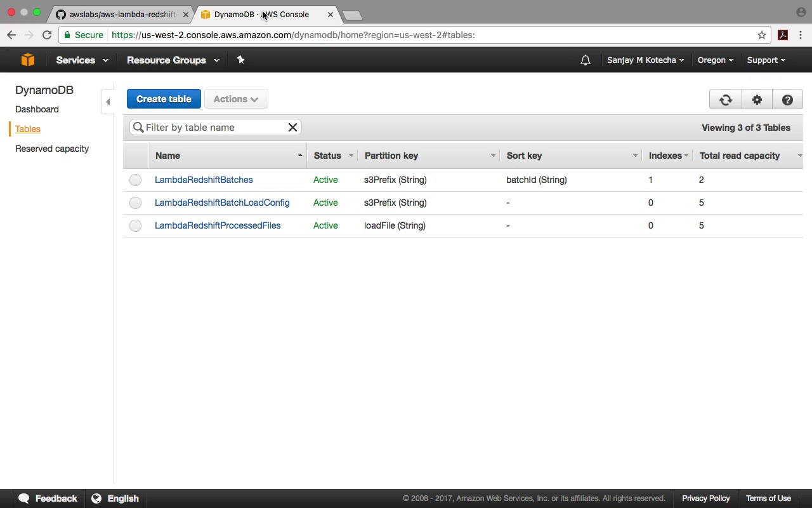The width and height of the screenshot is (812, 508).
Task: Change language via the English button
Action: click(115, 498)
